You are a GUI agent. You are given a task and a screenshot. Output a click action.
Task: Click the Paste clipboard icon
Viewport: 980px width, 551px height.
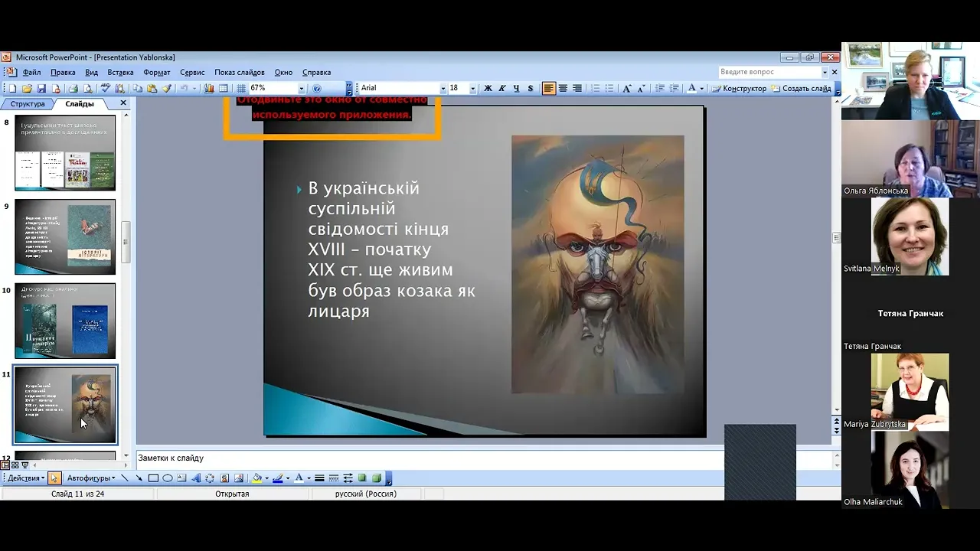coord(152,89)
